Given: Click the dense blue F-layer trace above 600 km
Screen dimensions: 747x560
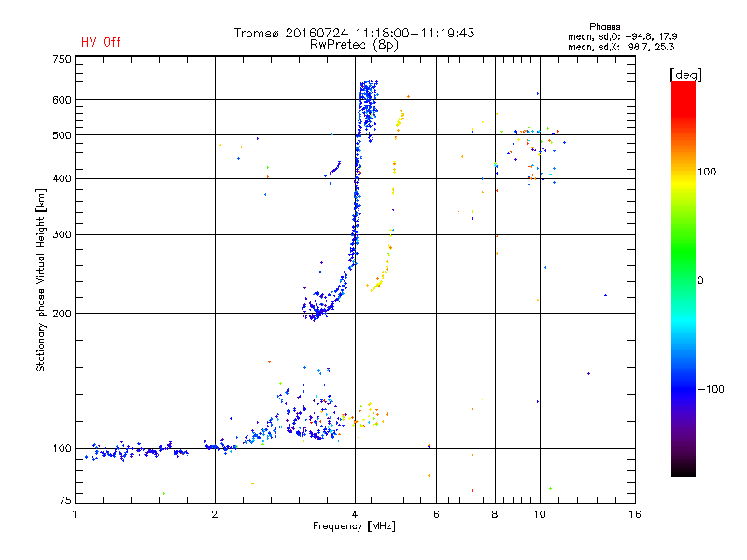Looking at the screenshot, I should (x=368, y=90).
